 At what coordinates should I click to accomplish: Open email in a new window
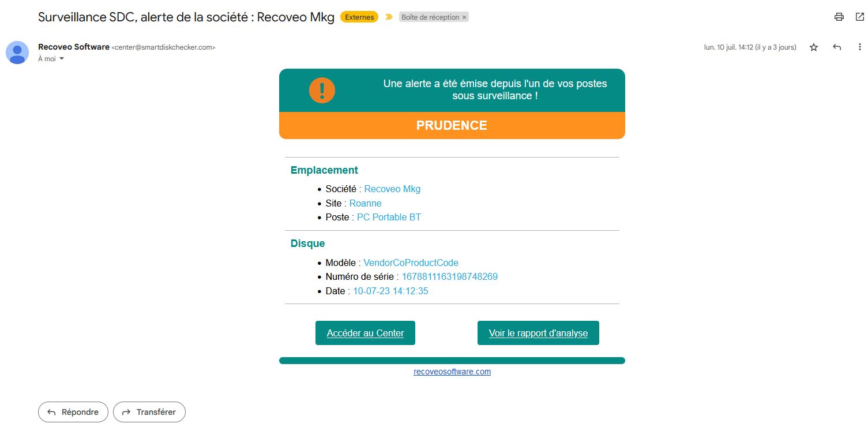pos(859,17)
